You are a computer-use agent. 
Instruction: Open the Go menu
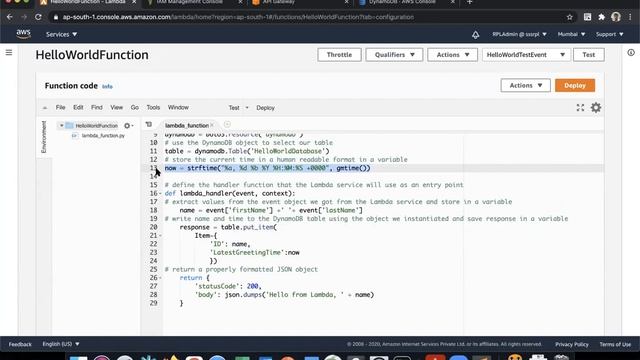[x=135, y=107]
